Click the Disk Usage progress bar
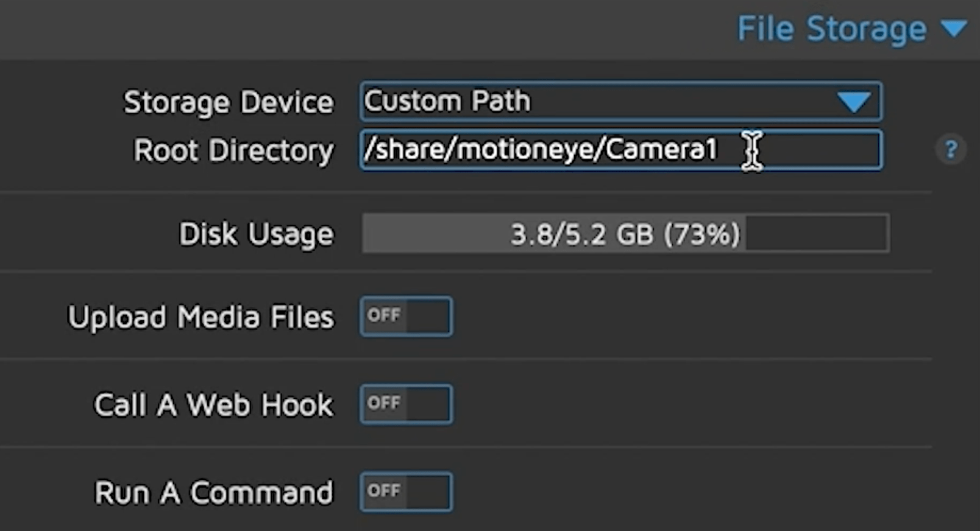 pos(625,233)
